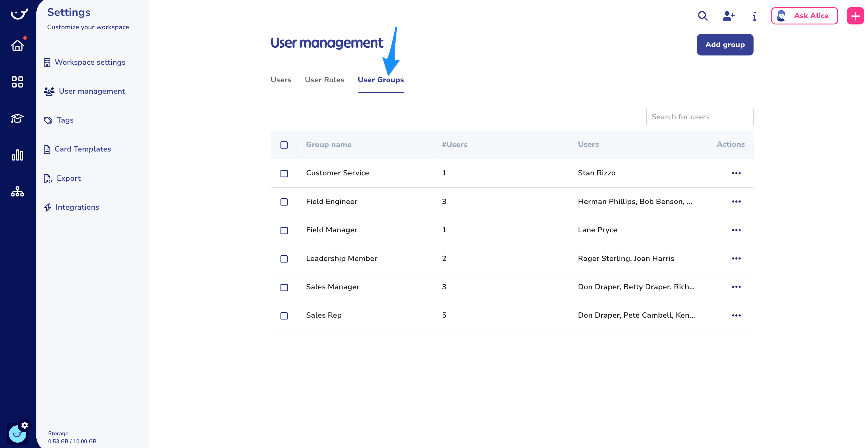Click the search magnifier icon

point(703,16)
